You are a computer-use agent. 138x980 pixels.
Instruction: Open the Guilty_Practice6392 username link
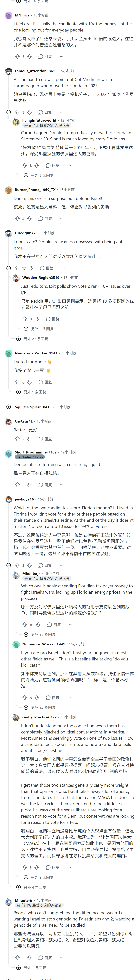click(39, 717)
